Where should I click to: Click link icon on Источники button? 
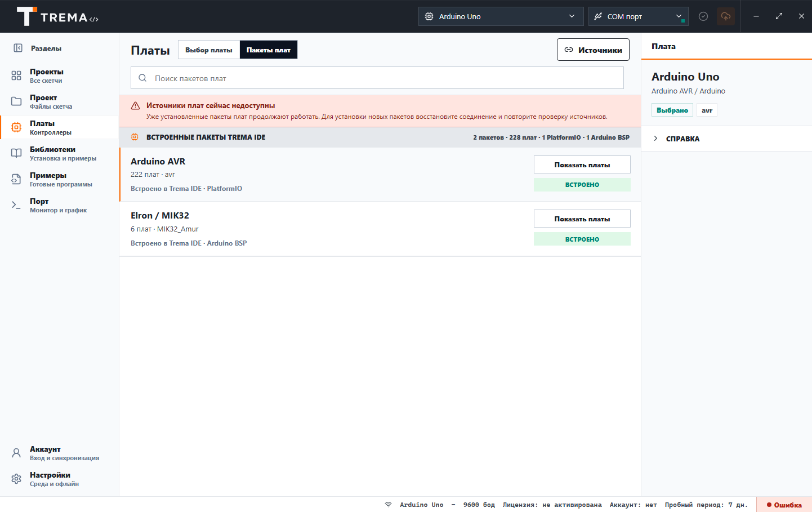pos(569,50)
